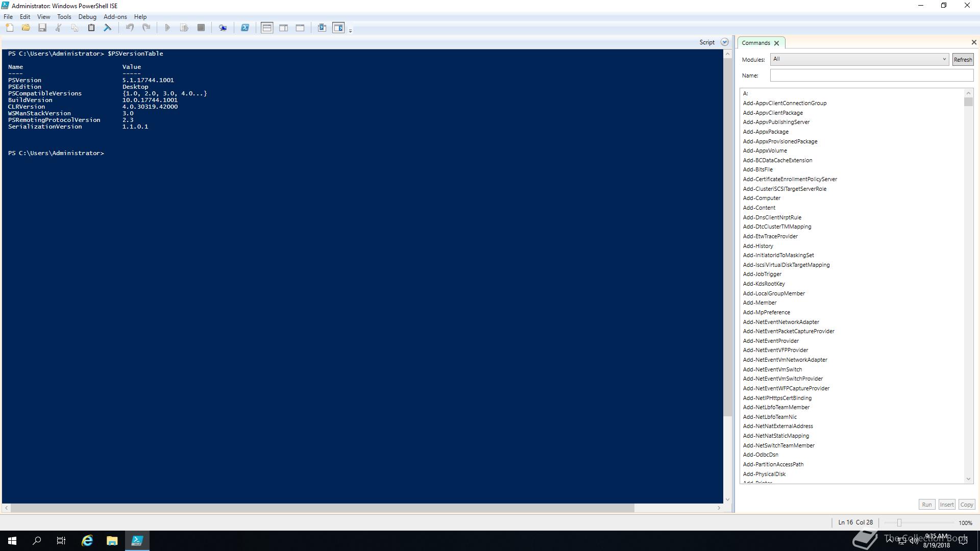
Task: Open New Remote PowerShell Tab icon
Action: click(x=223, y=28)
